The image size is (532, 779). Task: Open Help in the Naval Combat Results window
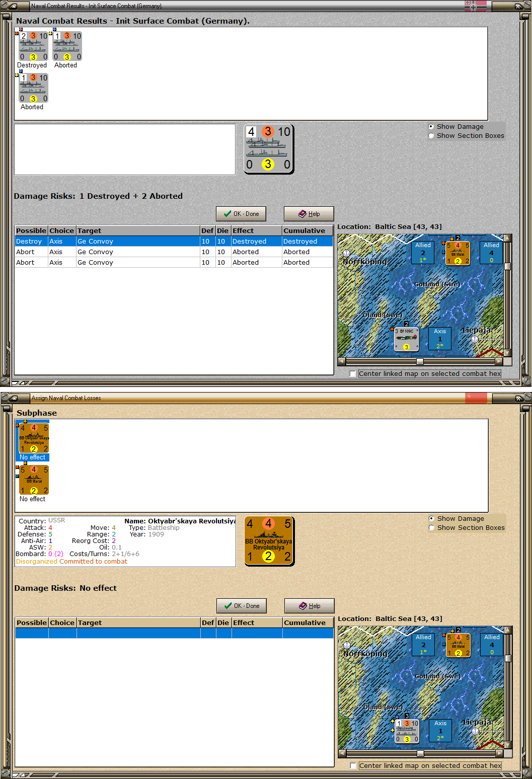[309, 214]
